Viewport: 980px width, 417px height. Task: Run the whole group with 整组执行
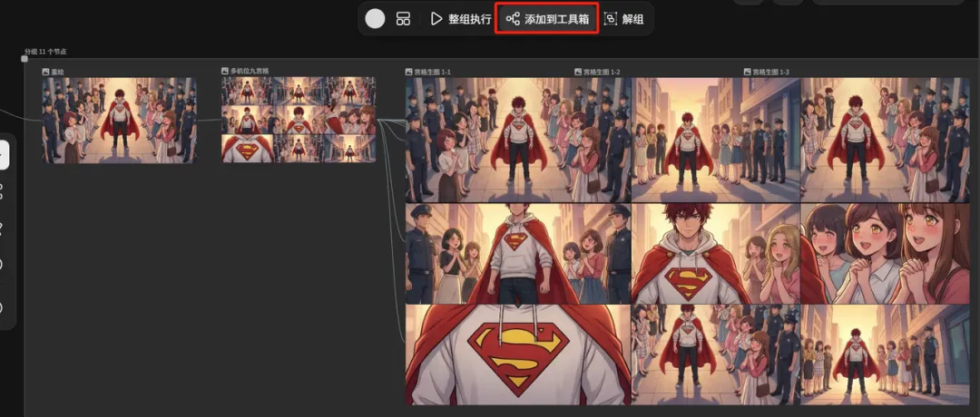tap(461, 19)
